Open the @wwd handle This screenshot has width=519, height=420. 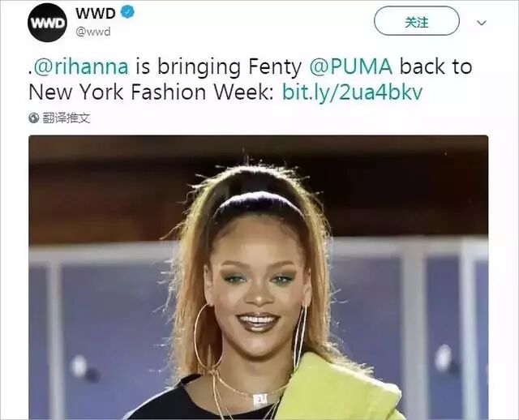coord(93,32)
